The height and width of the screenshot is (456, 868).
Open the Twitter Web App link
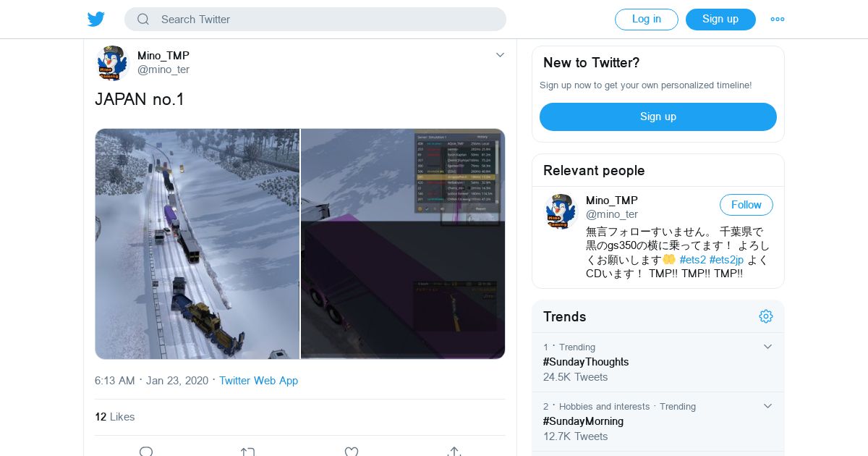259,381
